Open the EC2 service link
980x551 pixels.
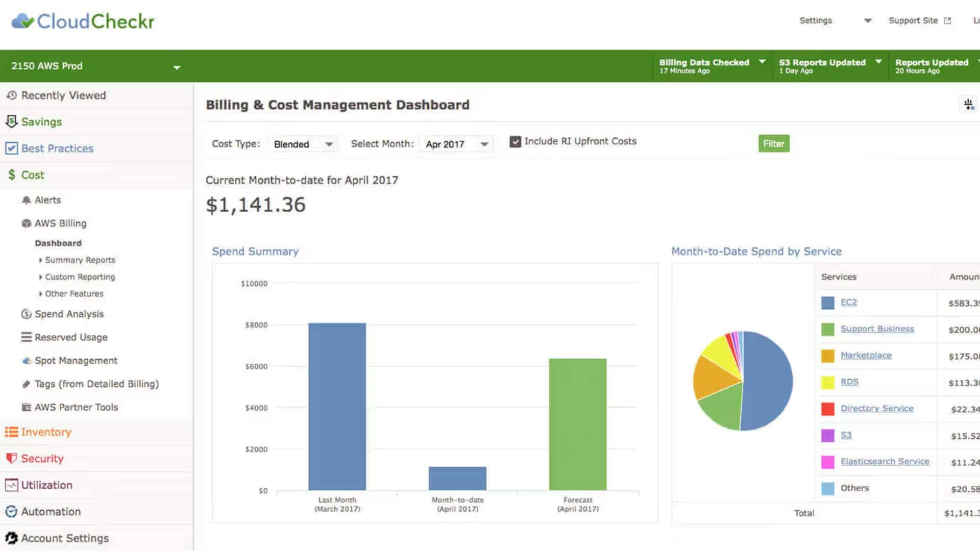coord(848,302)
